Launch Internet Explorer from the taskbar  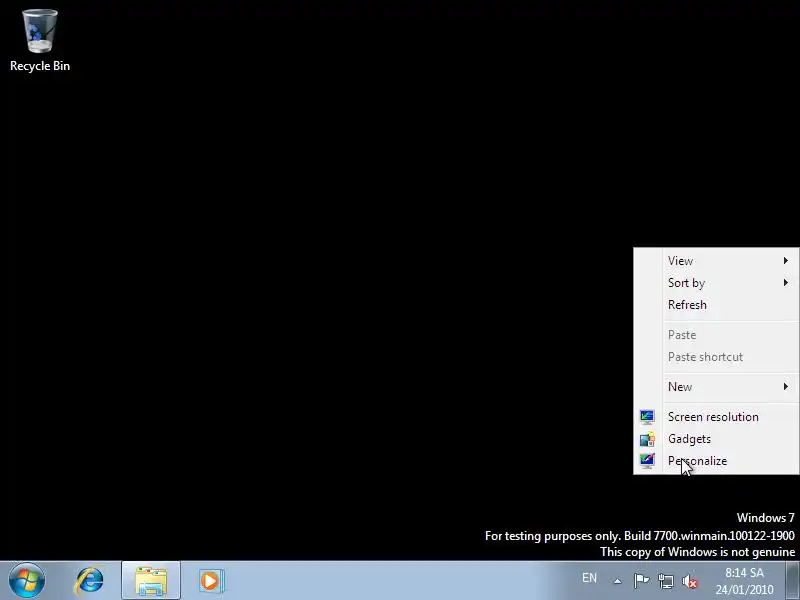pyautogui.click(x=89, y=581)
